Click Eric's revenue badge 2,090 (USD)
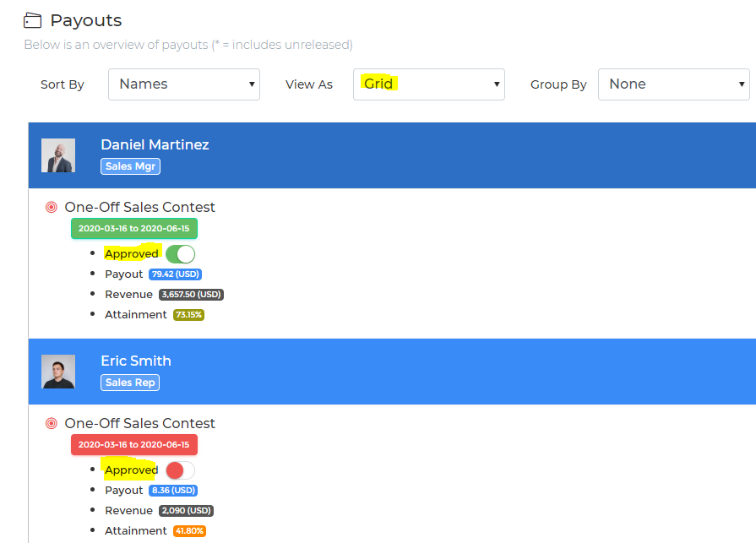 (187, 510)
